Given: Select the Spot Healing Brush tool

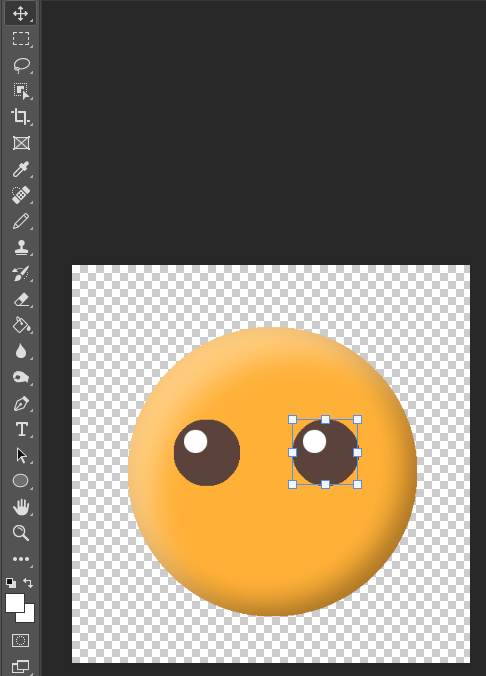Looking at the screenshot, I should (x=20, y=195).
